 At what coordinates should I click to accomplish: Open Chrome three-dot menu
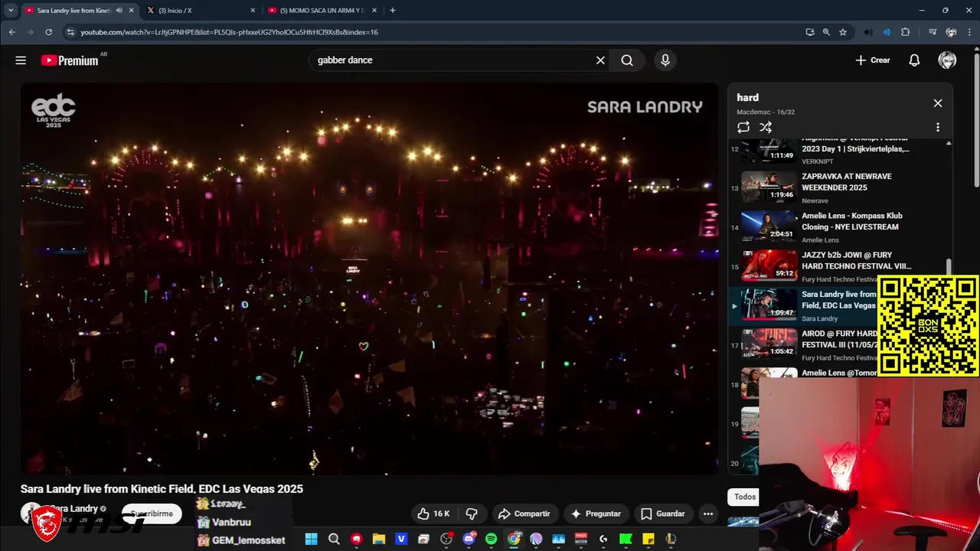tap(970, 32)
